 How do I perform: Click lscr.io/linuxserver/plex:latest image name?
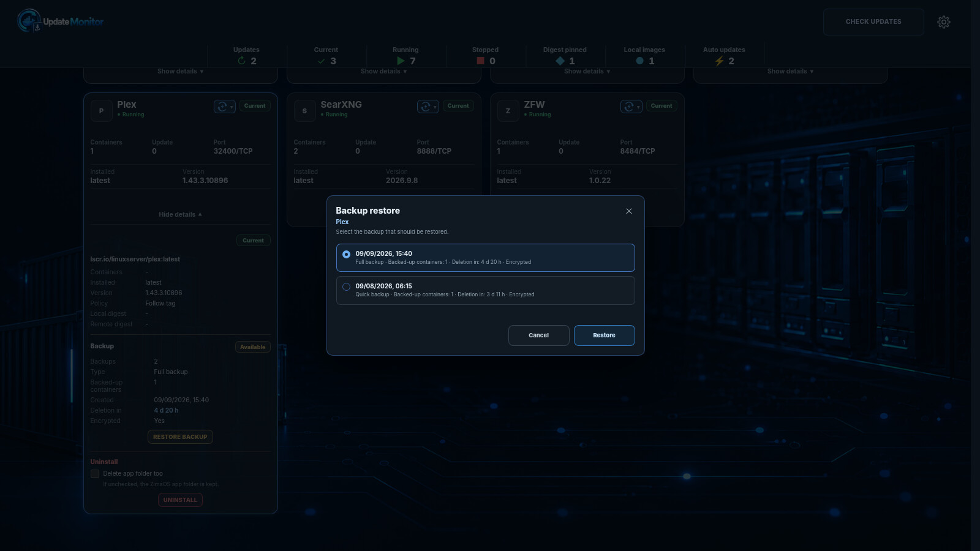pyautogui.click(x=135, y=260)
